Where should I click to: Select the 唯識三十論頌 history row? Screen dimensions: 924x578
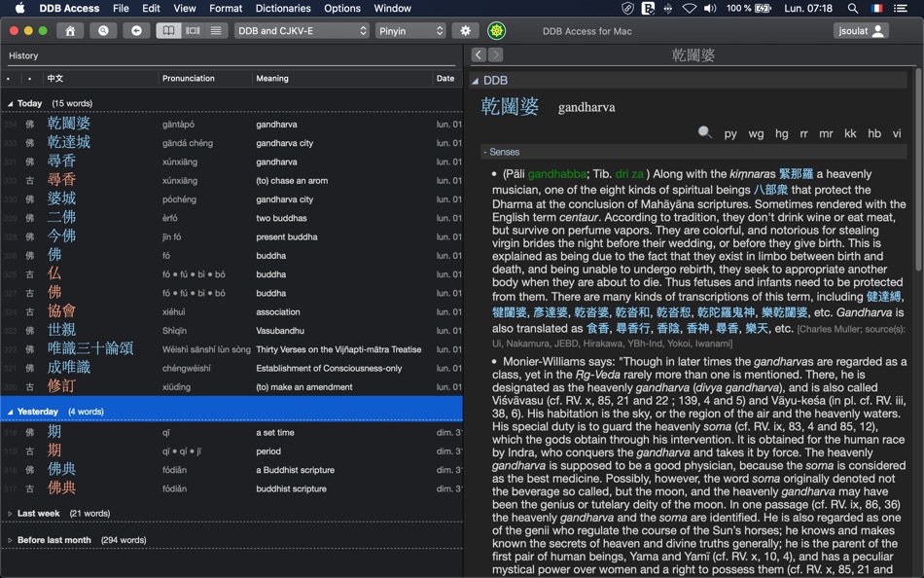click(232, 349)
